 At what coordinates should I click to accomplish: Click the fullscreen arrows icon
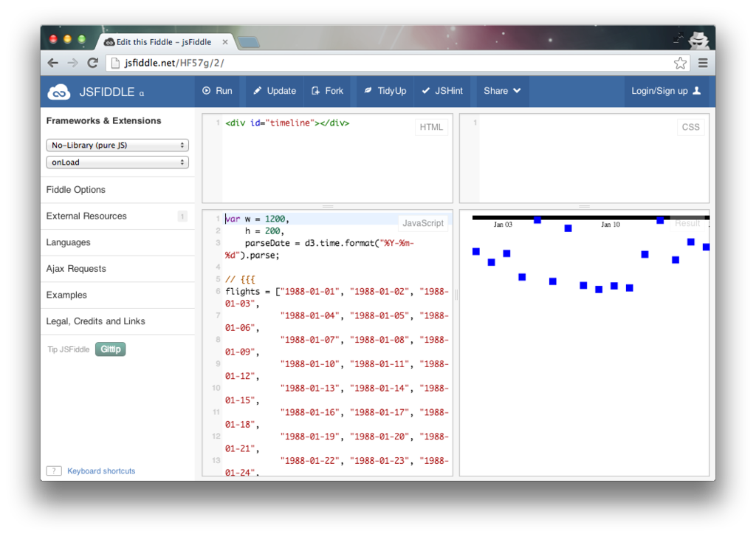[x=678, y=37]
